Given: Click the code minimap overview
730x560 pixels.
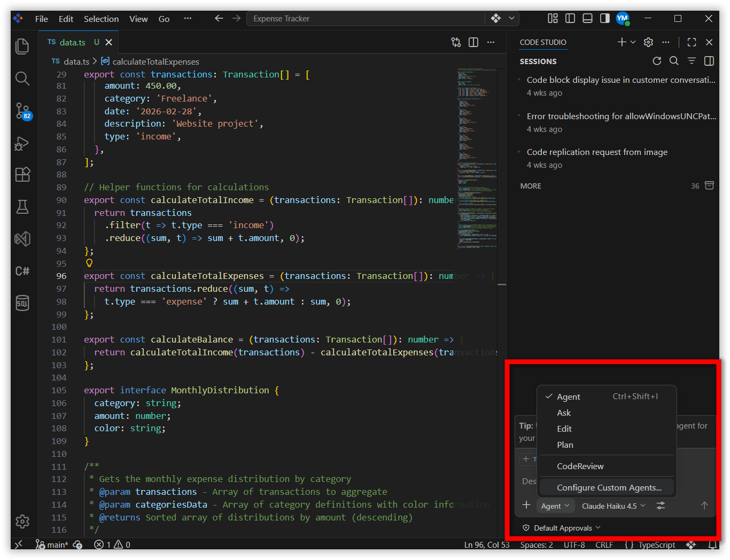Looking at the screenshot, I should [477, 159].
